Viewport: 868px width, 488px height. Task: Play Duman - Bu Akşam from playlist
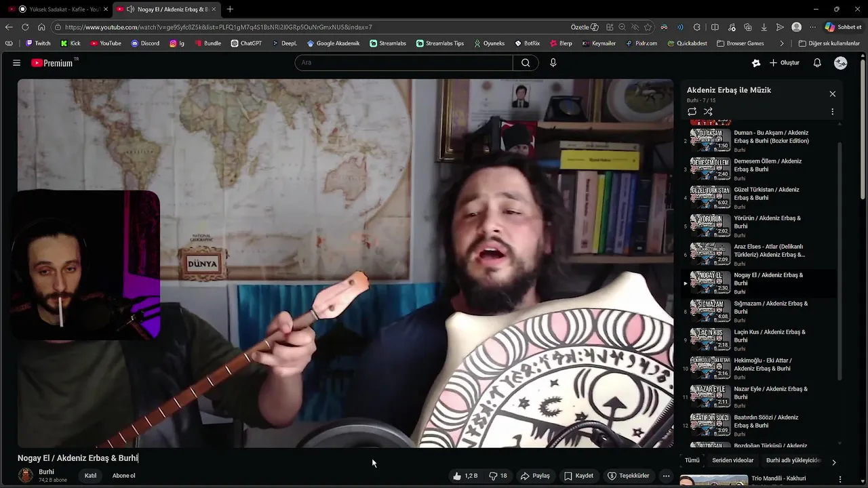[x=758, y=140]
